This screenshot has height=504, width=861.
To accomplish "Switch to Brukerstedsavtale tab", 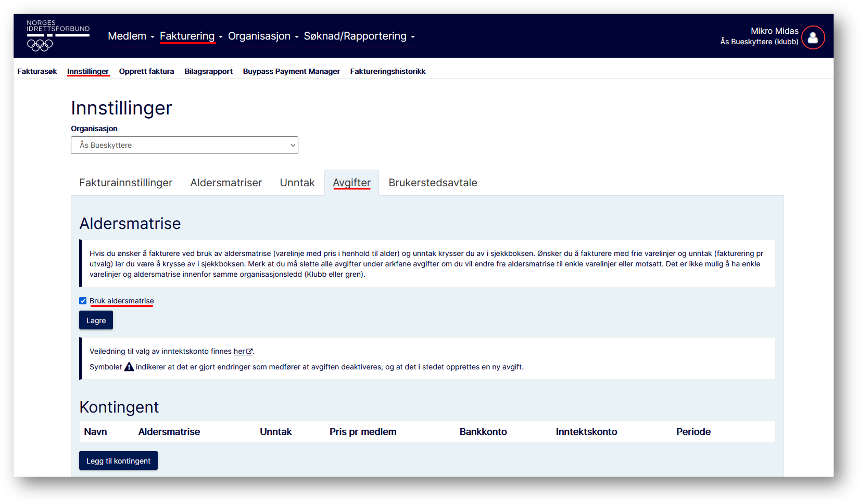I will [x=433, y=183].
